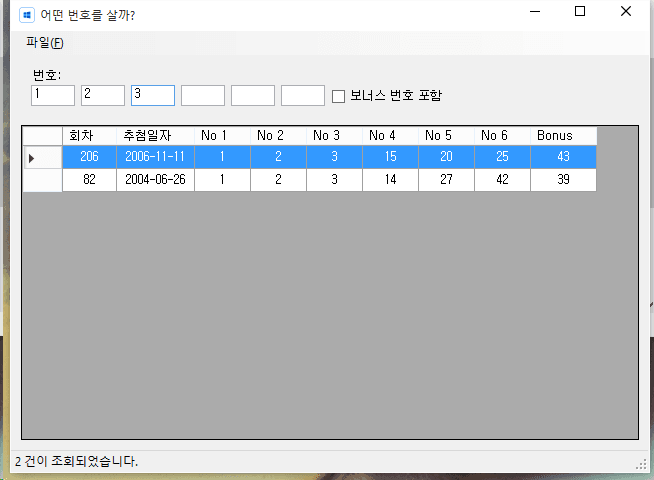Image resolution: width=654 pixels, height=480 pixels.
Task: Click the No 2 column header
Action: tap(278, 136)
